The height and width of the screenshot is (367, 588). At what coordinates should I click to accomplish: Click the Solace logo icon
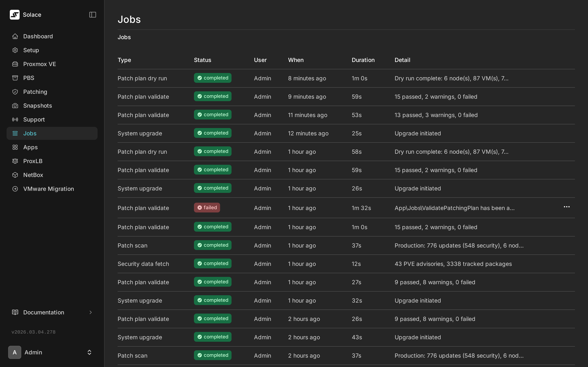(x=14, y=14)
